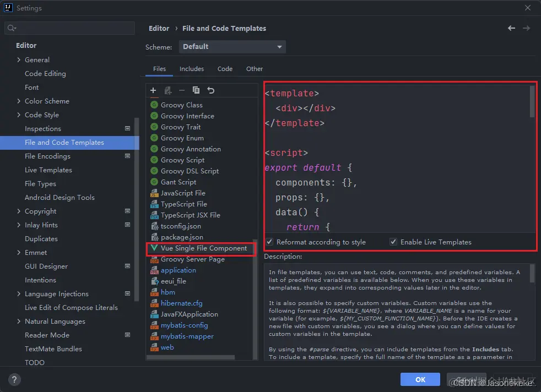Switch to the Files tab
Image resolution: width=541 pixels, height=392 pixels.
click(159, 69)
